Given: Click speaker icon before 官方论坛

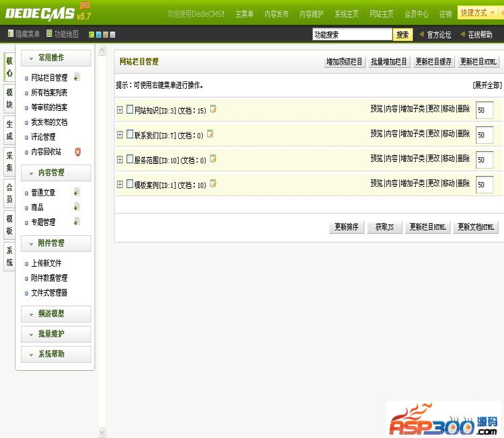Looking at the screenshot, I should click(422, 34).
